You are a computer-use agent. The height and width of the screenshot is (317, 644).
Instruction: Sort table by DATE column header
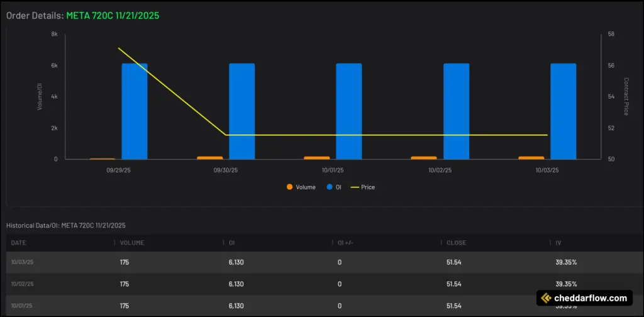(x=18, y=243)
